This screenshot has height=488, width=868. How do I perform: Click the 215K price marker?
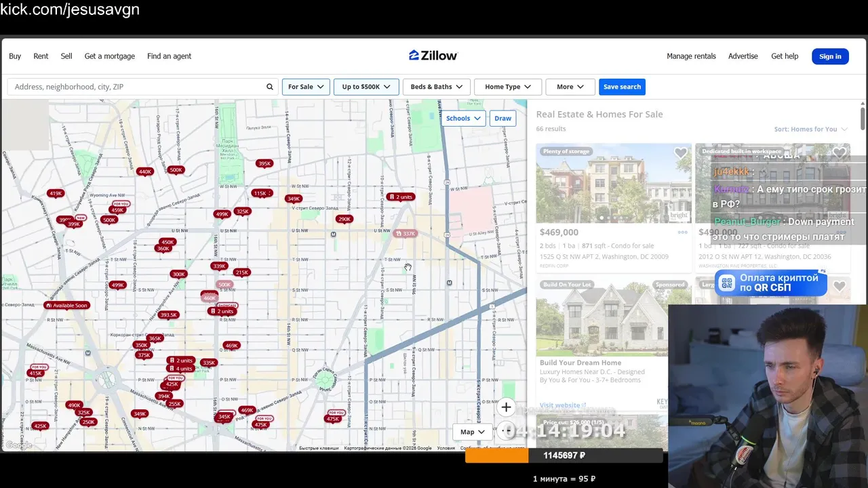coord(242,272)
